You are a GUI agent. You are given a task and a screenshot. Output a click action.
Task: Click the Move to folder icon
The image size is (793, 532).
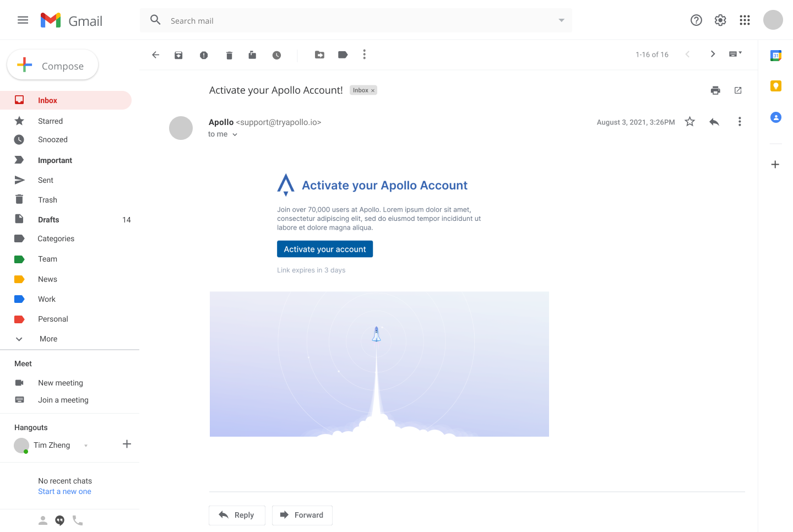(x=319, y=55)
